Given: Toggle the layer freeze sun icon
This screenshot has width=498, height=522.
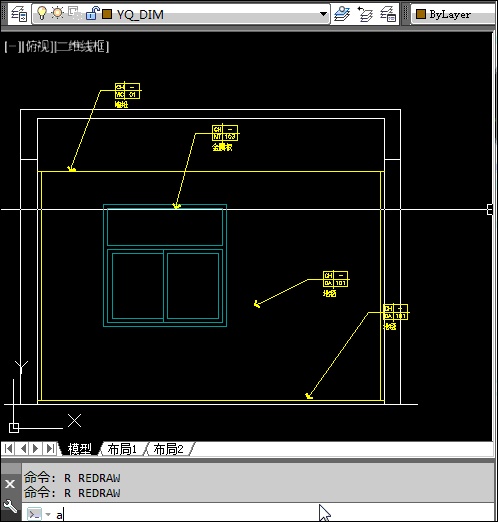Looking at the screenshot, I should [x=57, y=13].
